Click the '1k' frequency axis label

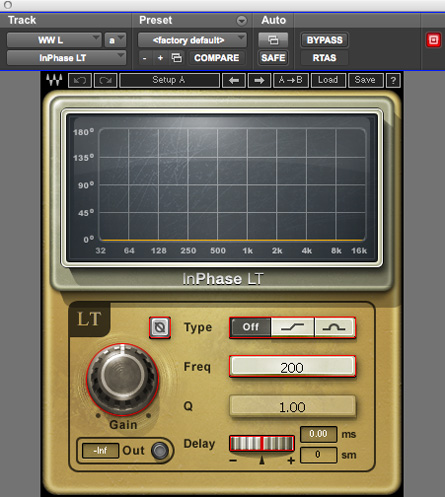pos(247,251)
